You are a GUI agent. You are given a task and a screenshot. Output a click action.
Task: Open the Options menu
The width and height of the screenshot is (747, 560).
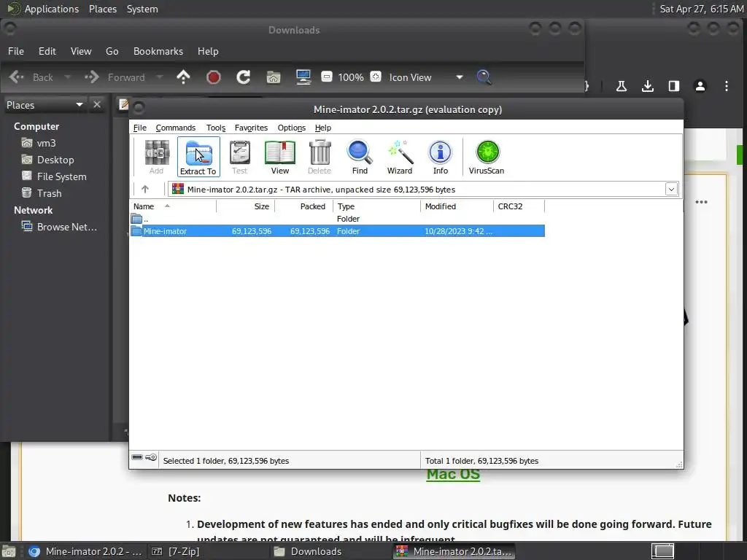pyautogui.click(x=292, y=128)
